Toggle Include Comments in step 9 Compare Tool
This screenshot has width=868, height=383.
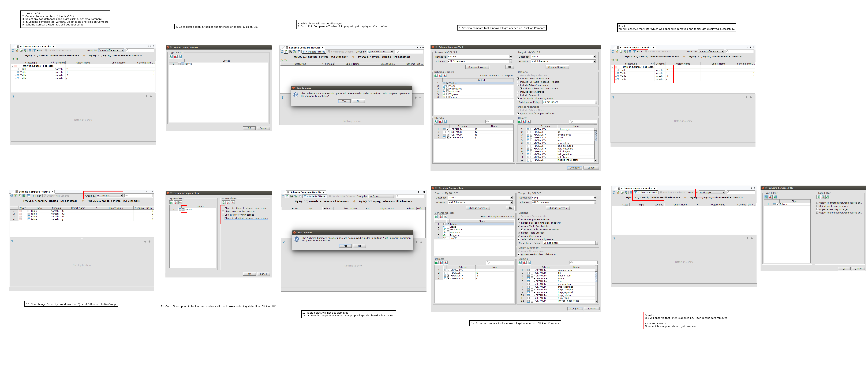(518, 95)
